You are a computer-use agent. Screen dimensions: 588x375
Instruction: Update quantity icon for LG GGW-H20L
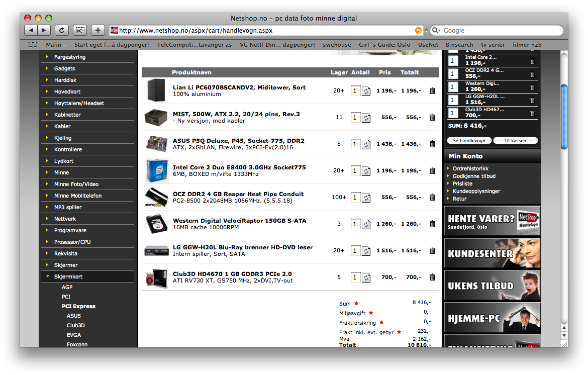point(366,251)
